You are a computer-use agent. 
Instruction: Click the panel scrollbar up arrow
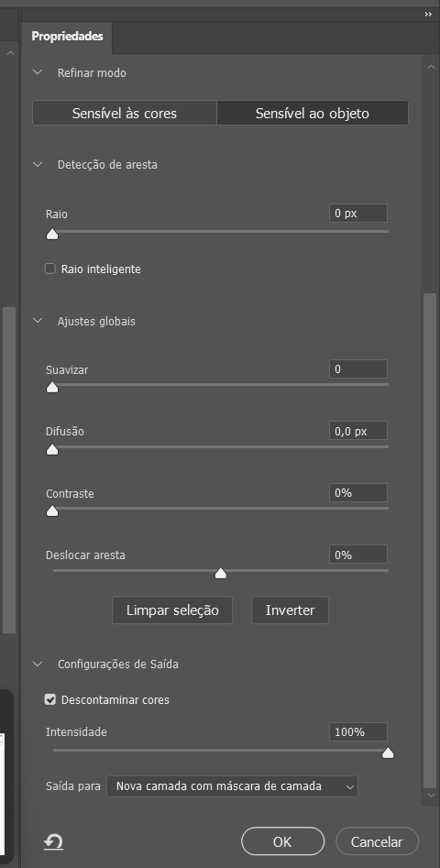(432, 67)
